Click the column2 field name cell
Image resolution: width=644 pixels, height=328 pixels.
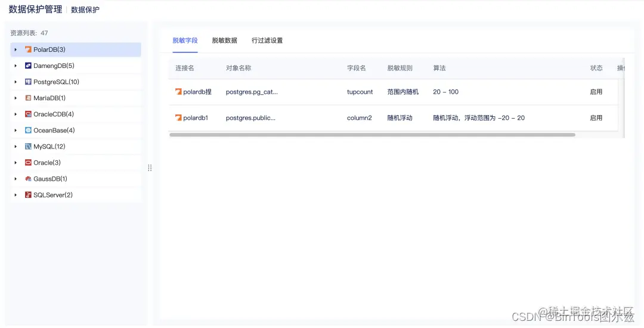[x=360, y=118]
